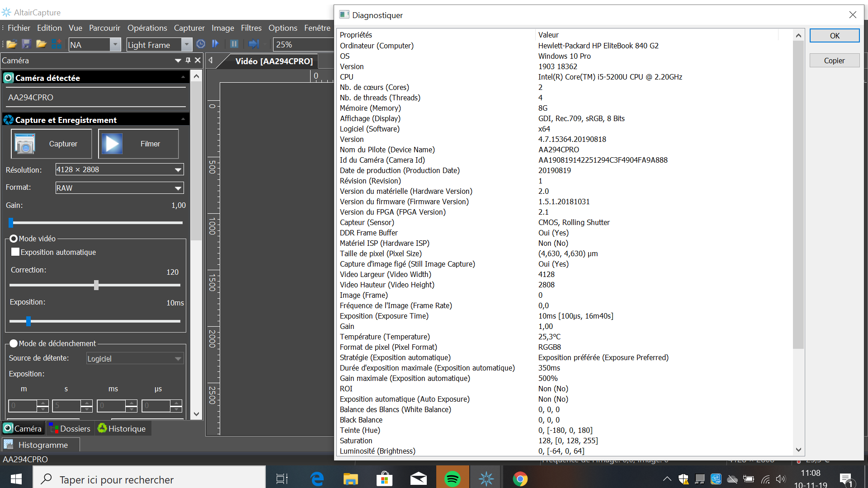The image size is (868, 488).
Task: Click the blue squares plus toolbar icon
Action: pyautogui.click(x=57, y=44)
